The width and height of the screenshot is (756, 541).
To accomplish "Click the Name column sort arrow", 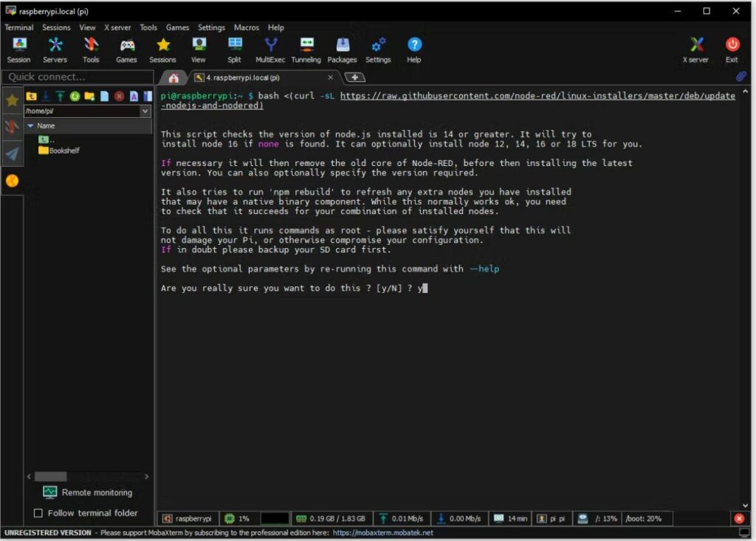I will [x=30, y=126].
